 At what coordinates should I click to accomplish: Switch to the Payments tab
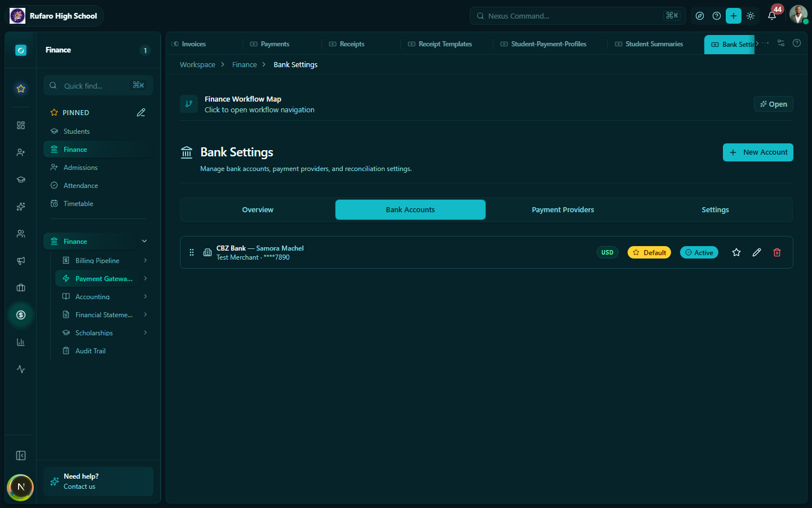(270, 44)
